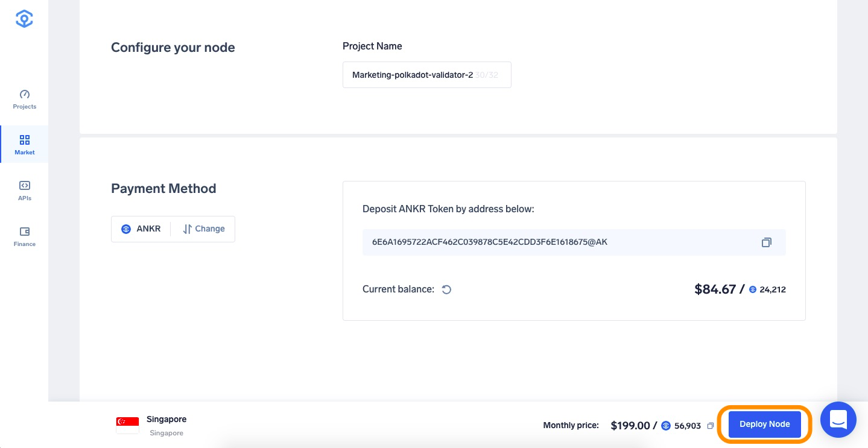This screenshot has width=868, height=448.
Task: Click the $84.67 balance amount
Action: 715,289
